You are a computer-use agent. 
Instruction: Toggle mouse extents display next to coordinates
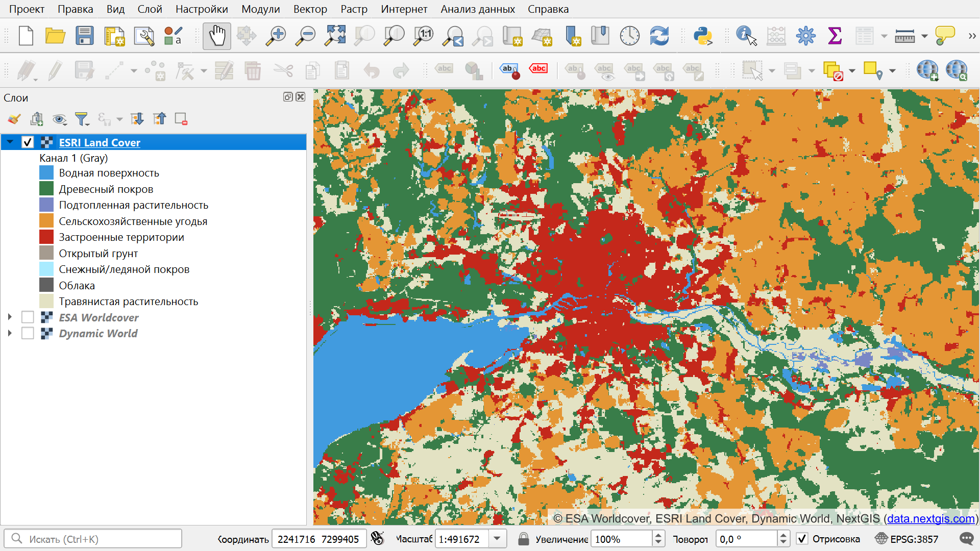(377, 539)
